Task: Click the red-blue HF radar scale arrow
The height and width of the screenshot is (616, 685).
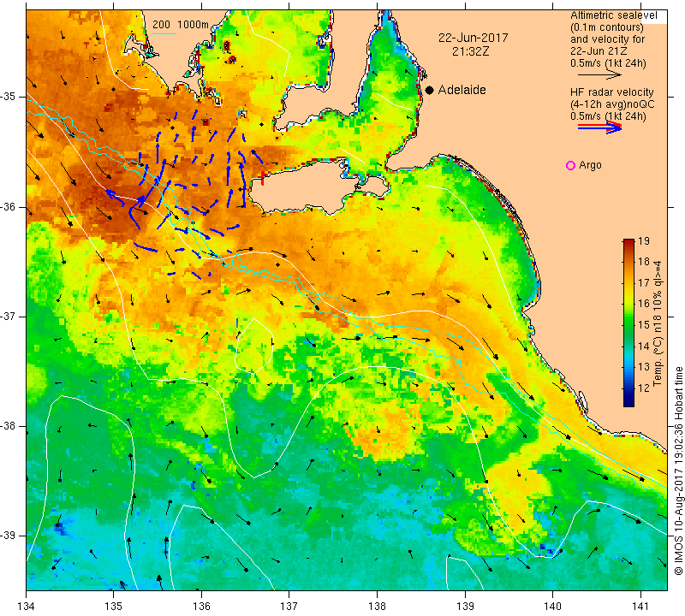Action: (599, 127)
